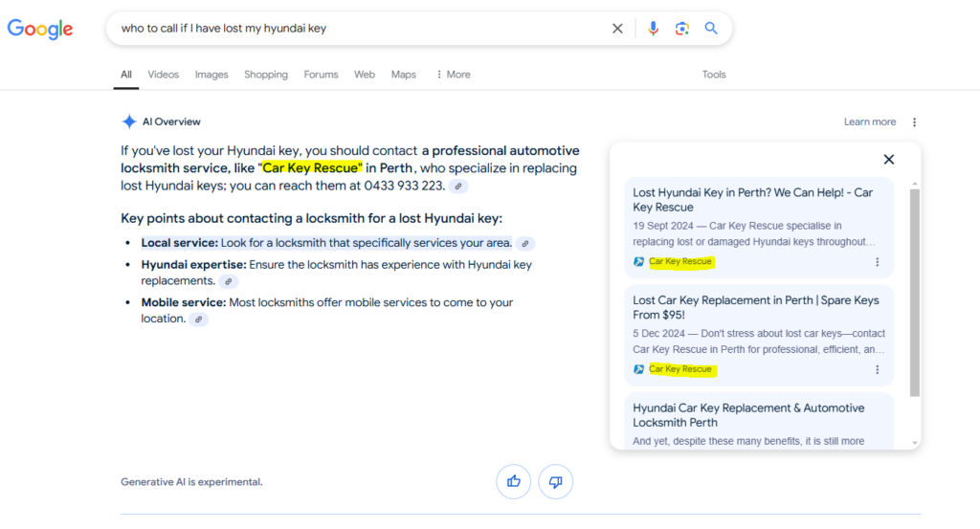Click the sources panel scrollbar thumb
Screen dimensions: 980x529
(915, 293)
